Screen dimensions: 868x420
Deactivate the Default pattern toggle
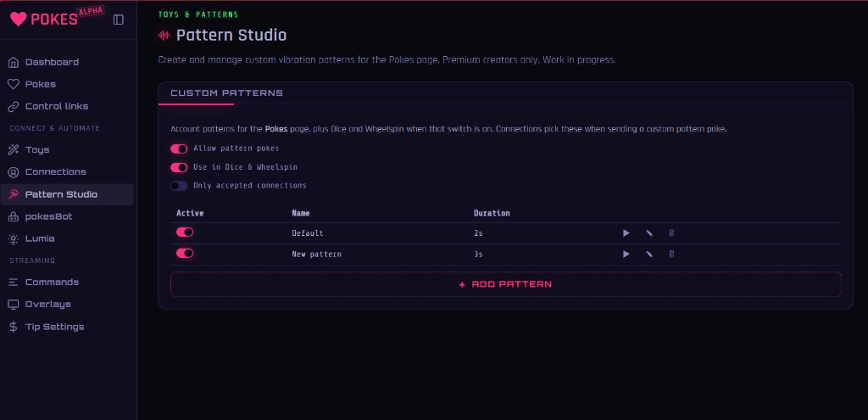185,232
